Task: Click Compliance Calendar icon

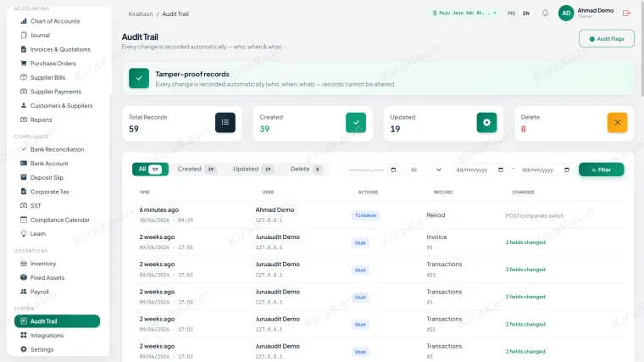Action: 24,220
